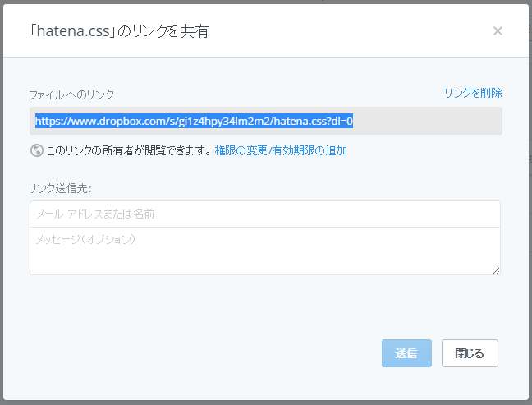Image resolution: width=532 pixels, height=405 pixels.
Task: Click the リンク送信先: label
Action: click(60, 188)
